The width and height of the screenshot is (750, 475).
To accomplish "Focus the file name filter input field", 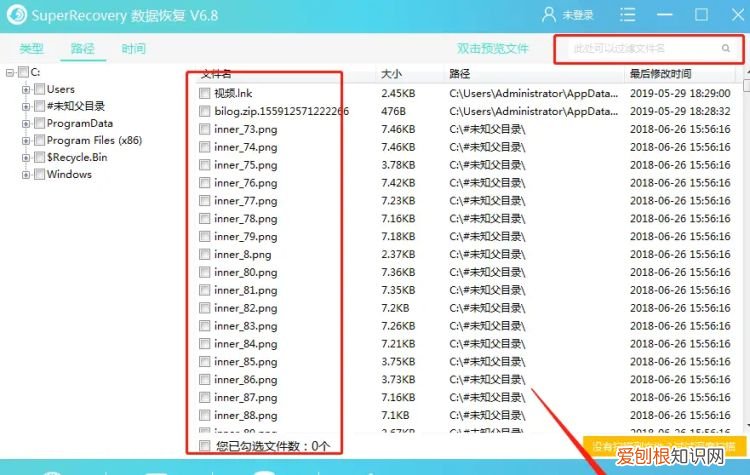I will click(640, 48).
